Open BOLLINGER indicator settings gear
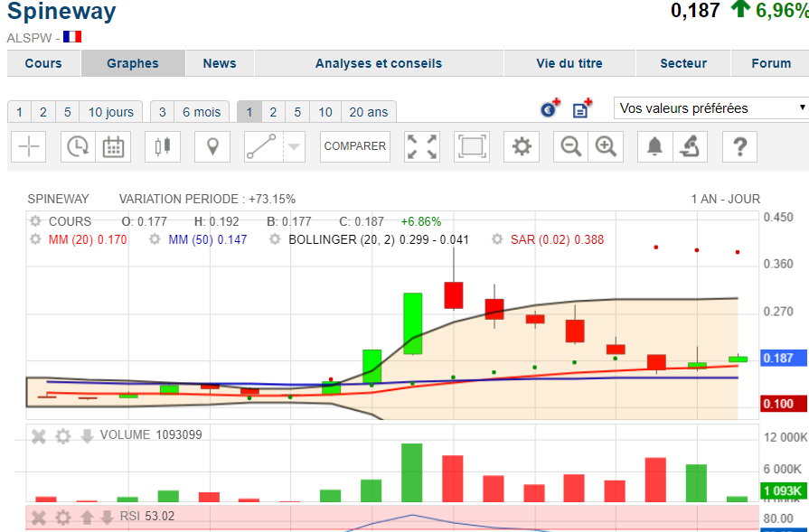This screenshot has width=809, height=532. [x=275, y=239]
